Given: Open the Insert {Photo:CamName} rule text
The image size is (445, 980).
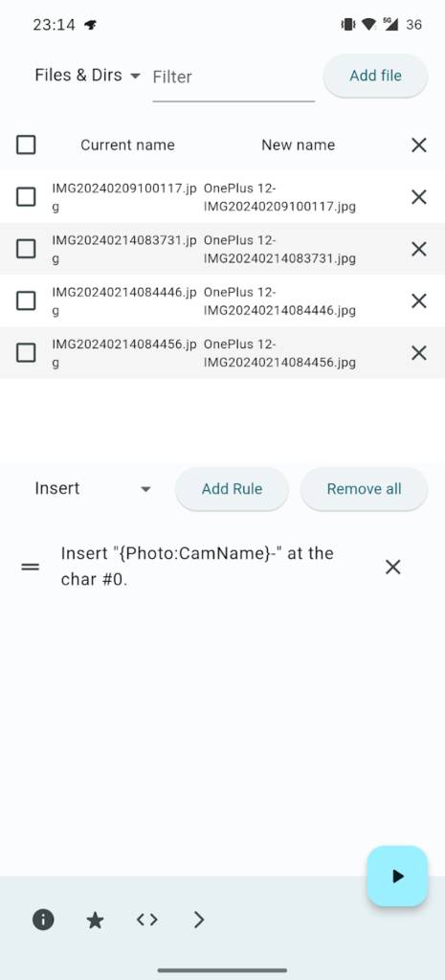Looking at the screenshot, I should [x=197, y=567].
